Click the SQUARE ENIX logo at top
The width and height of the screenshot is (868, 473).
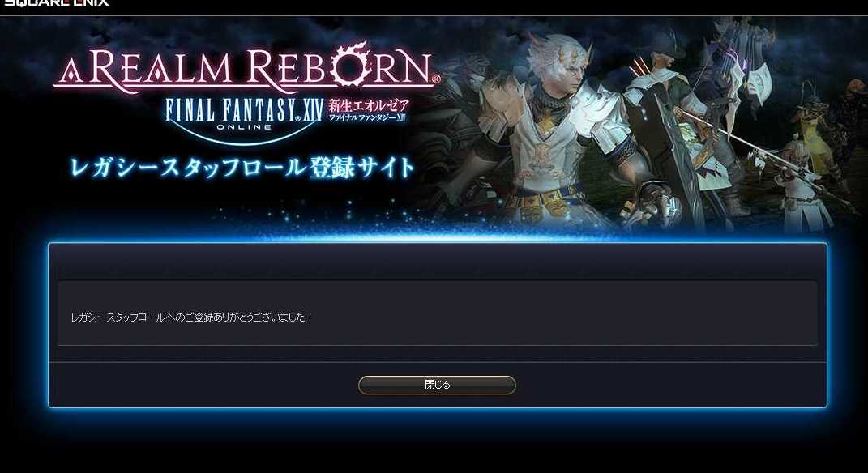click(x=57, y=2)
